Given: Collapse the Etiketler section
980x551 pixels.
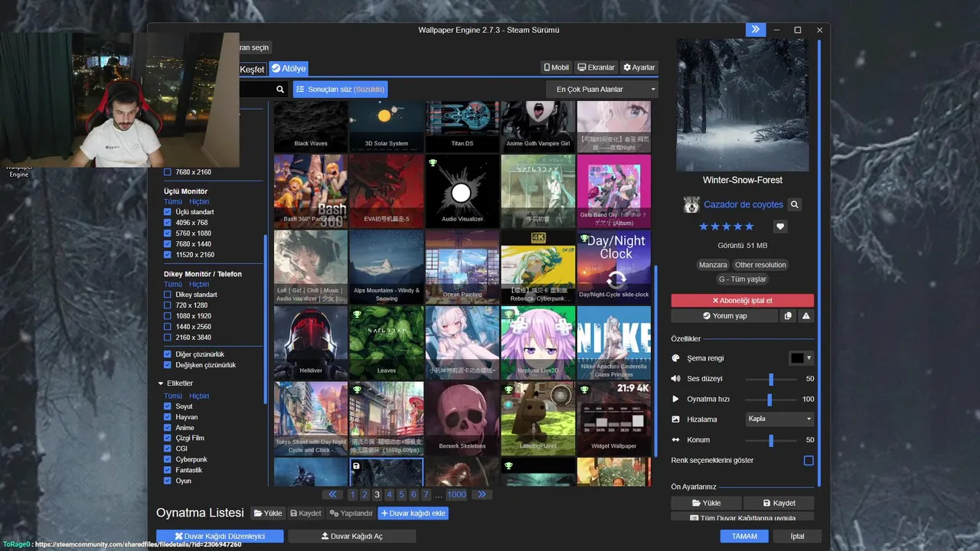Looking at the screenshot, I should pyautogui.click(x=161, y=383).
